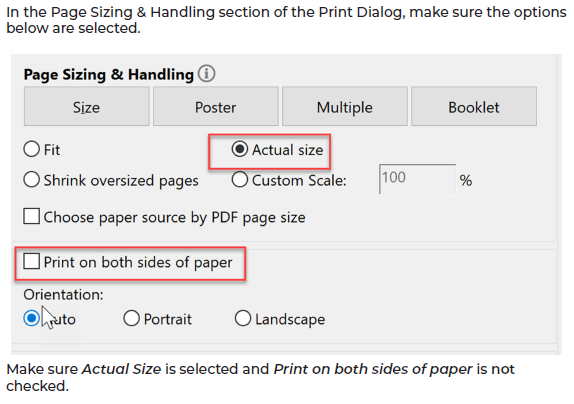Set orientation to Landscape
This screenshot has height=404, width=574.
click(243, 318)
